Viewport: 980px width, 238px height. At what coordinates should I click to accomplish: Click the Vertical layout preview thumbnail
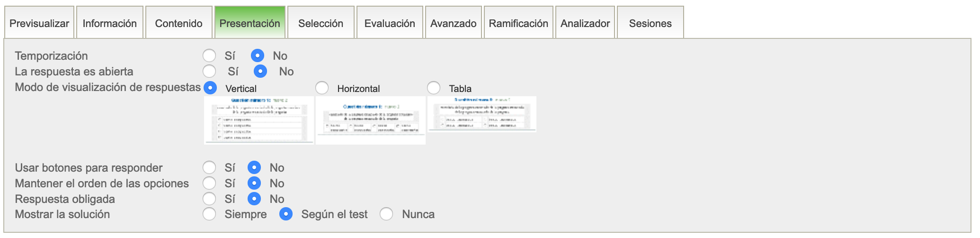[259, 120]
